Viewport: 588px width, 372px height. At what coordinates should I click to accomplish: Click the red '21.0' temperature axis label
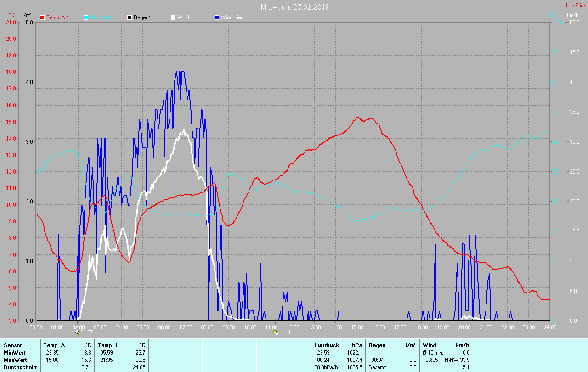[x=11, y=23]
